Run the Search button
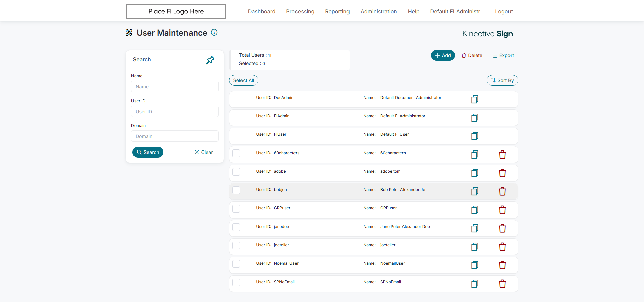 click(x=148, y=152)
